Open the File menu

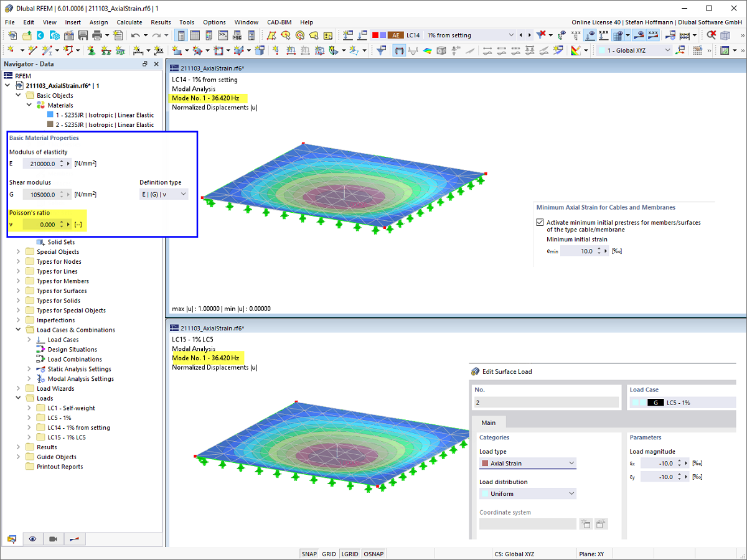pyautogui.click(x=10, y=22)
